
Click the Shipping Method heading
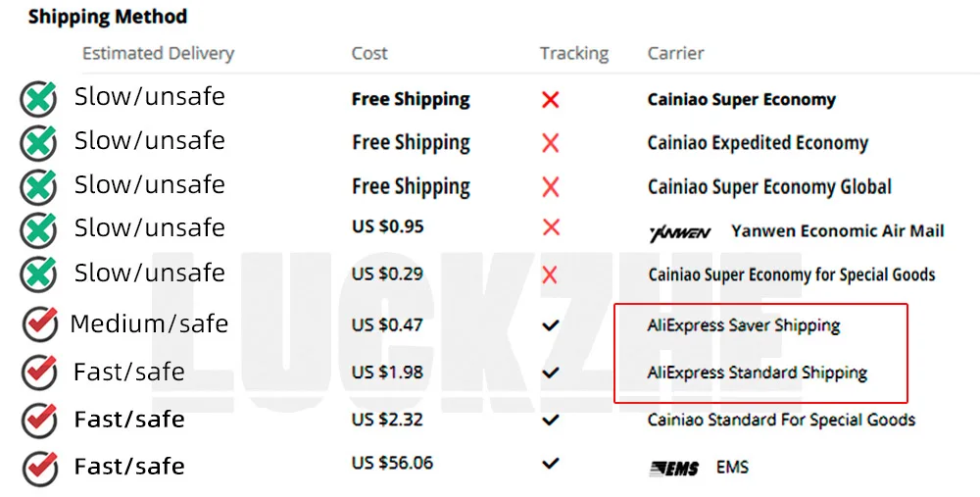tap(108, 17)
